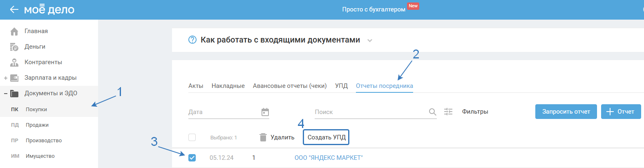Image resolution: width=644 pixels, height=168 pixels.
Task: Expand Зарплата и кадры with plus sign
Action: click(x=6, y=78)
